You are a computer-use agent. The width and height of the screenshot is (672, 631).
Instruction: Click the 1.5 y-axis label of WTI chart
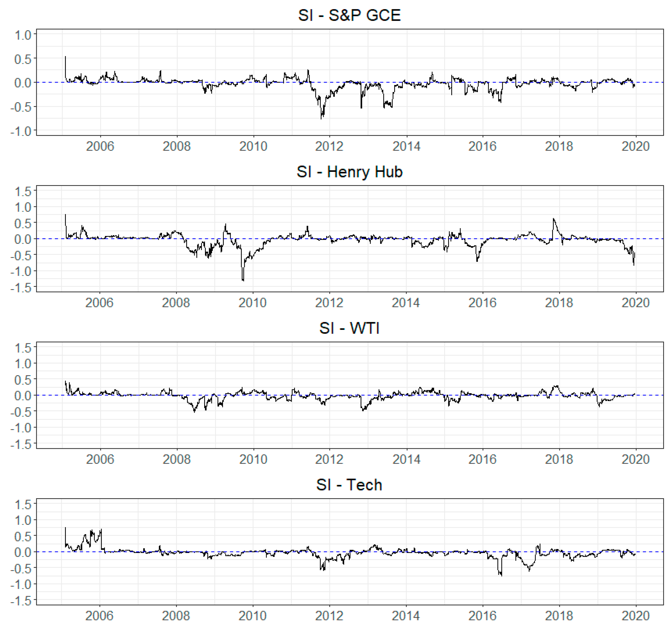coord(23,348)
